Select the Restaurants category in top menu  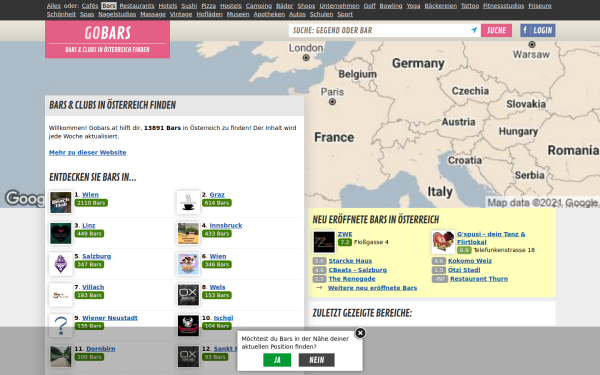pyautogui.click(x=137, y=6)
